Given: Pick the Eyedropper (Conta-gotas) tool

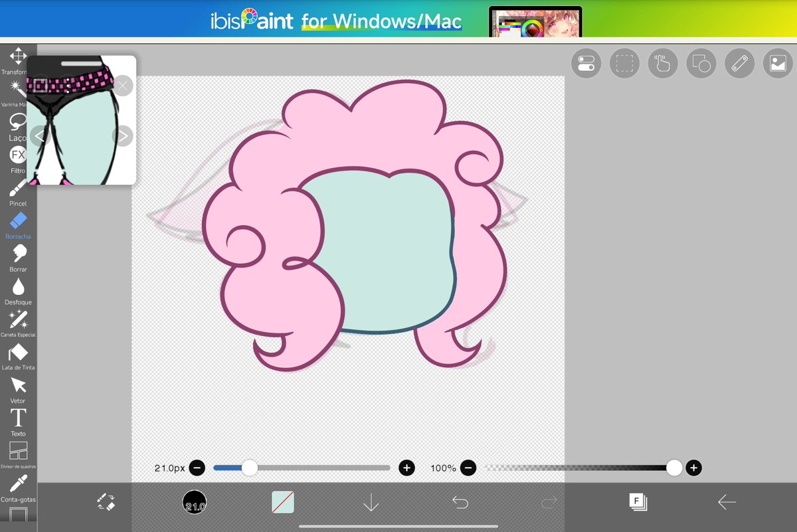Looking at the screenshot, I should tap(18, 488).
